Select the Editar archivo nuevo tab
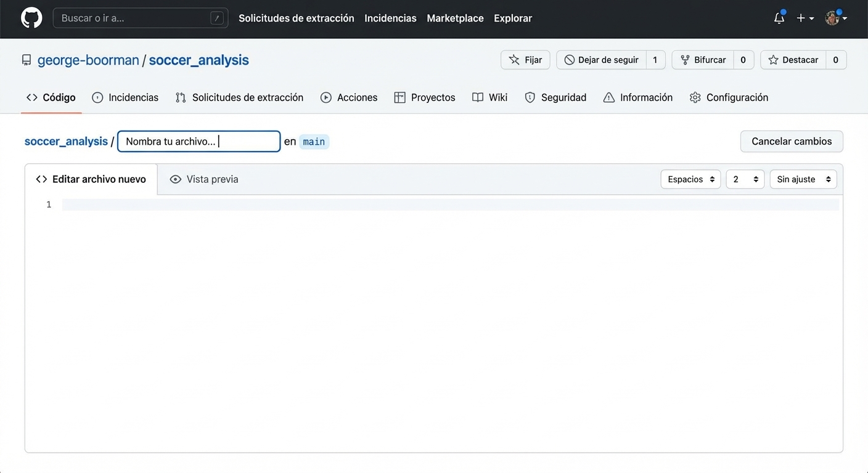 (x=91, y=179)
